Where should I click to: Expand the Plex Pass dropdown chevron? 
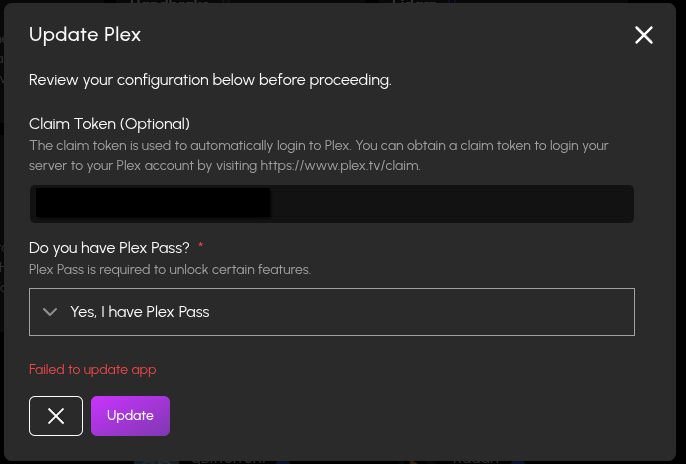51,312
